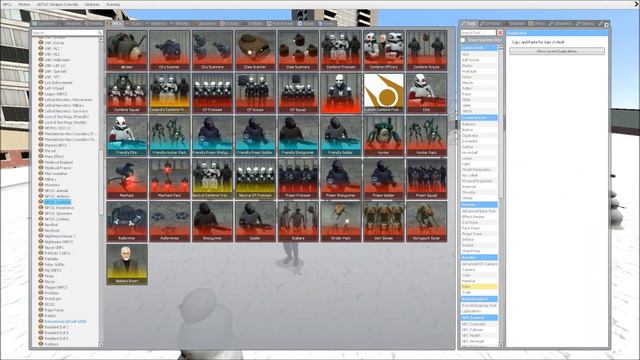Select the Friendly Soldier icon
Screen dimensions: 640x360
pyautogui.click(x=341, y=136)
